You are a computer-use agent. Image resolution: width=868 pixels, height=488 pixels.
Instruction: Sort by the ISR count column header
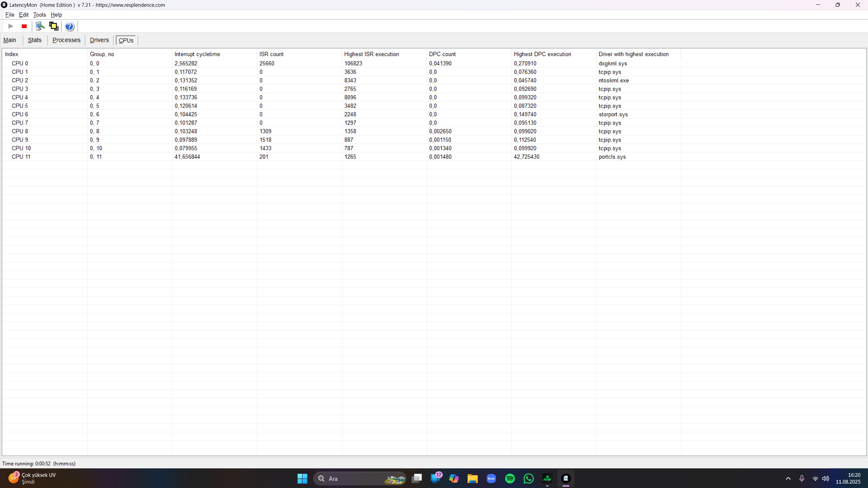[271, 54]
